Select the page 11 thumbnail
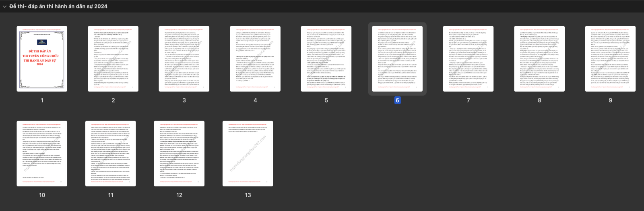 [111, 154]
